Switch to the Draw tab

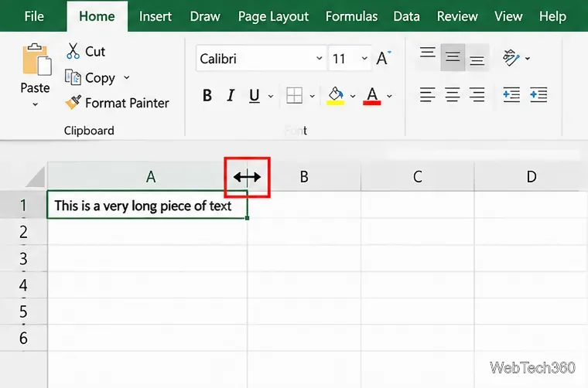(x=205, y=16)
